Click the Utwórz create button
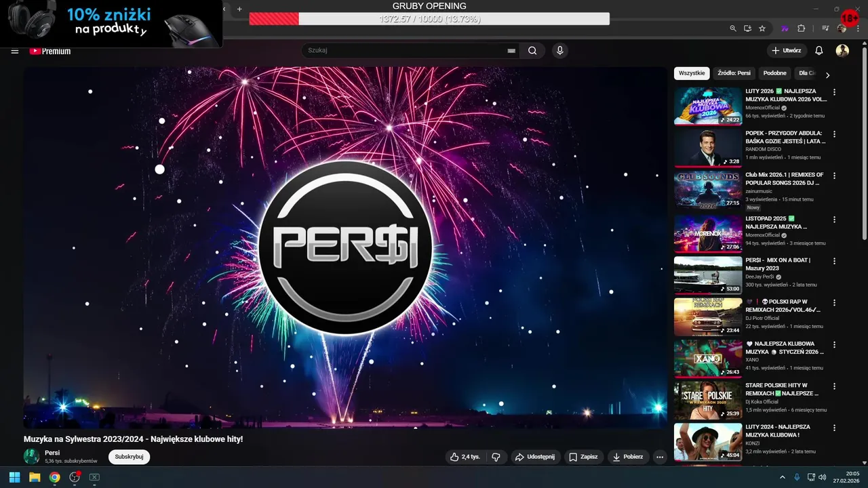 787,51
